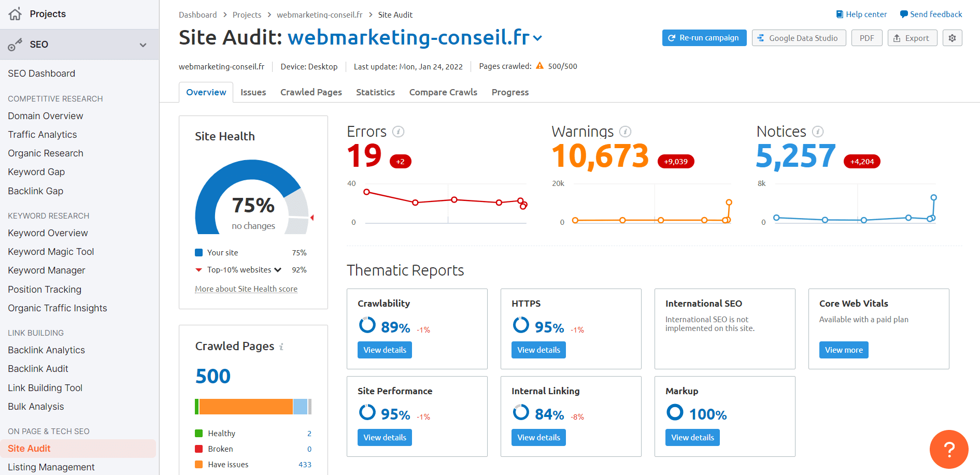
Task: Click the green Healthy legend swatch
Action: click(x=198, y=434)
